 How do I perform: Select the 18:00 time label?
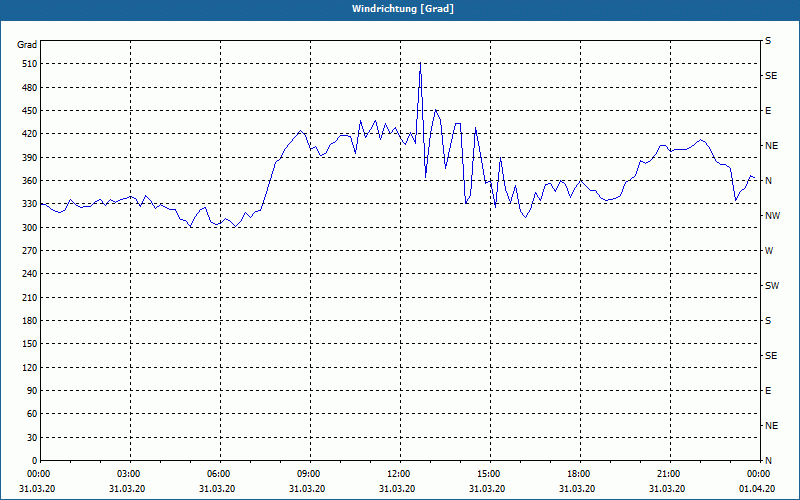click(580, 474)
